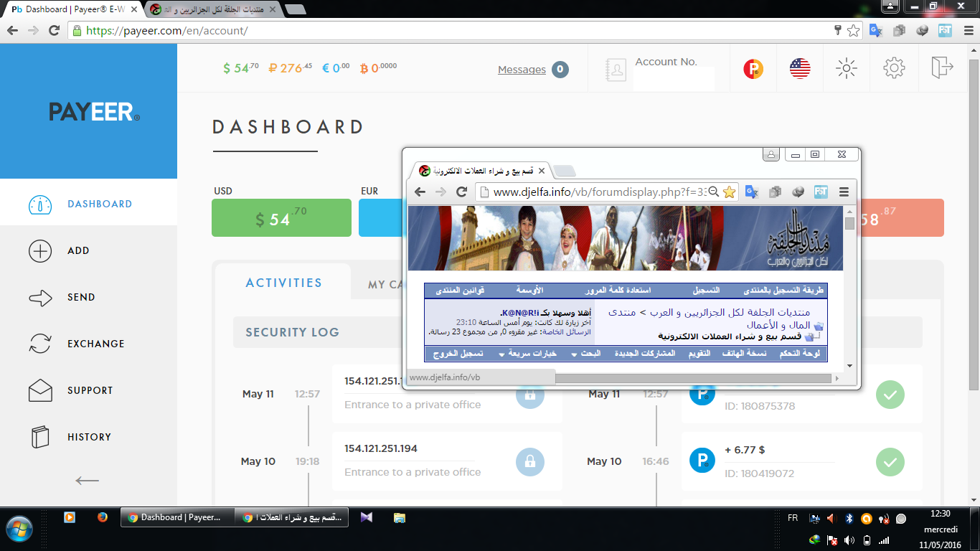This screenshot has height=551, width=980.
Task: Click IP address 154.121.251.194 for May 10
Action: [x=381, y=448]
